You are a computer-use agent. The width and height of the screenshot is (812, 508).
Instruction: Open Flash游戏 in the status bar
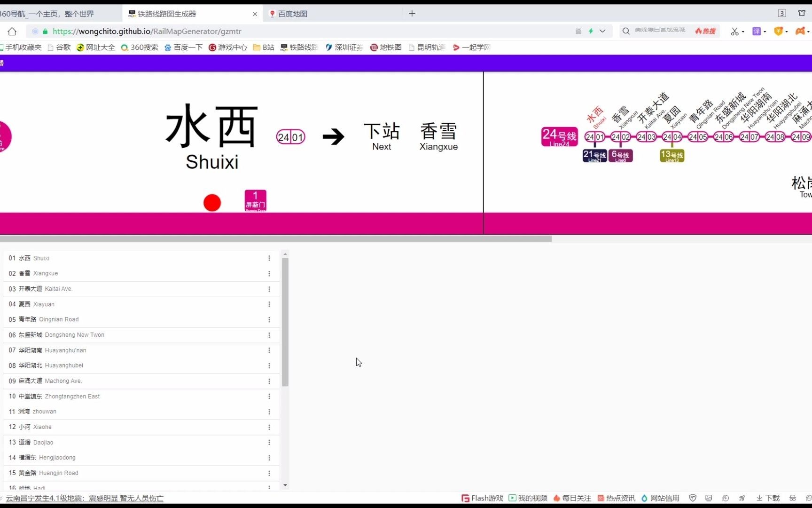coord(483,498)
